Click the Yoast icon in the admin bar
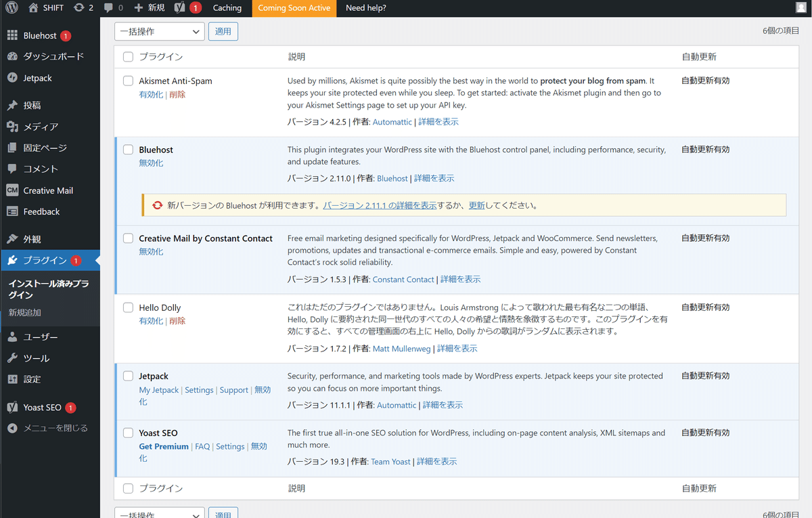Screen dimensions: 812x518 [x=179, y=8]
